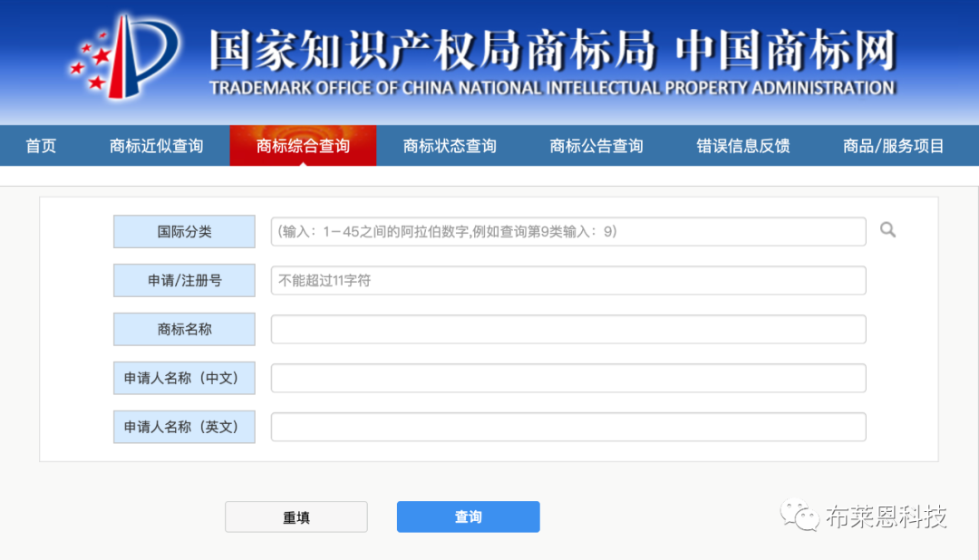Click the 国际分类 input field
The width and height of the screenshot is (979, 560).
click(568, 232)
